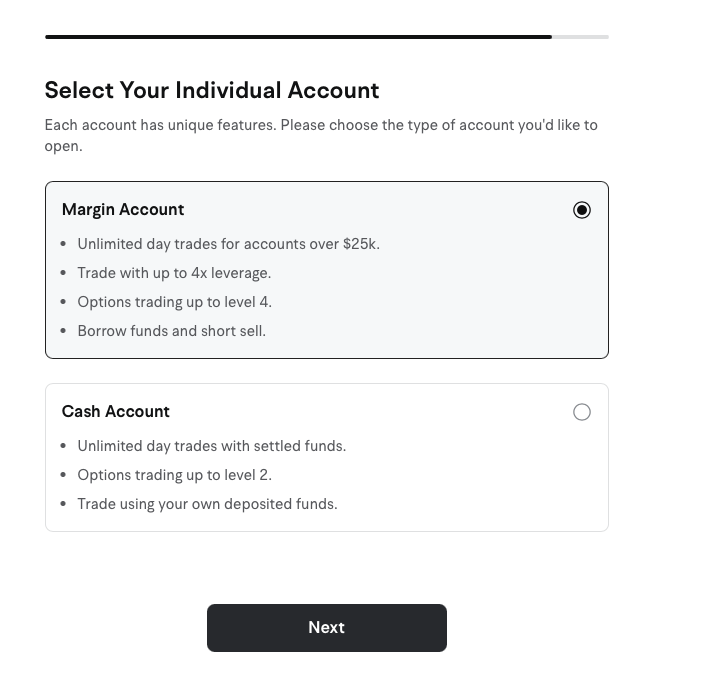Viewport: 714px width, 700px height.
Task: Click the unfilled end of progress bar
Action: [581, 37]
